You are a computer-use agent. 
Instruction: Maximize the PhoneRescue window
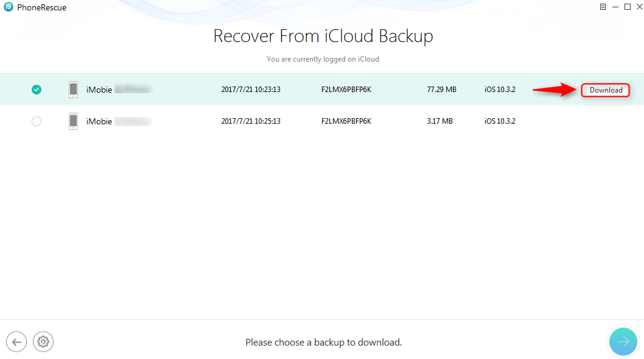pyautogui.click(x=628, y=7)
